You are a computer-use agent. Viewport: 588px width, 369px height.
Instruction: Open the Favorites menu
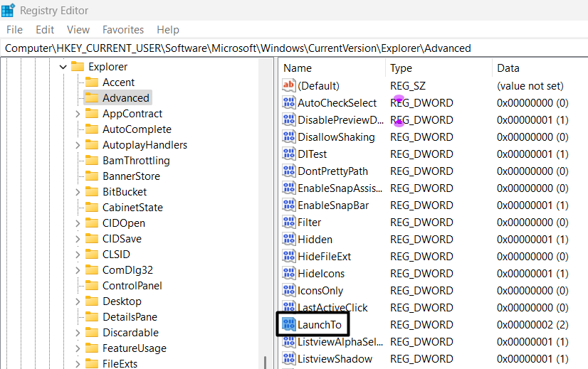123,30
